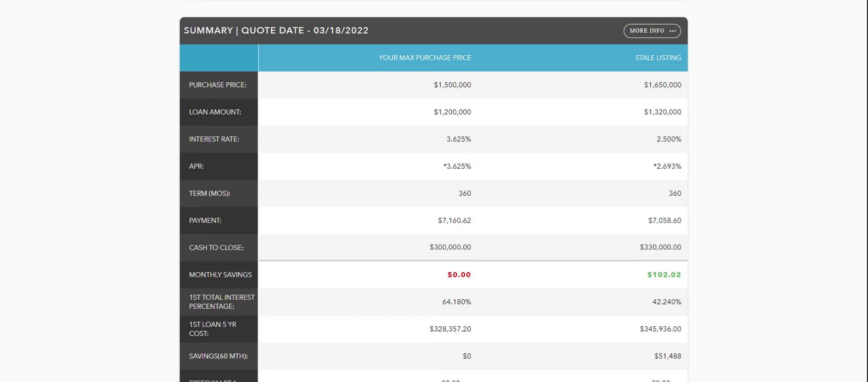Click the PURCHASE PRICE row label
The image size is (868, 382).
pyautogui.click(x=218, y=85)
